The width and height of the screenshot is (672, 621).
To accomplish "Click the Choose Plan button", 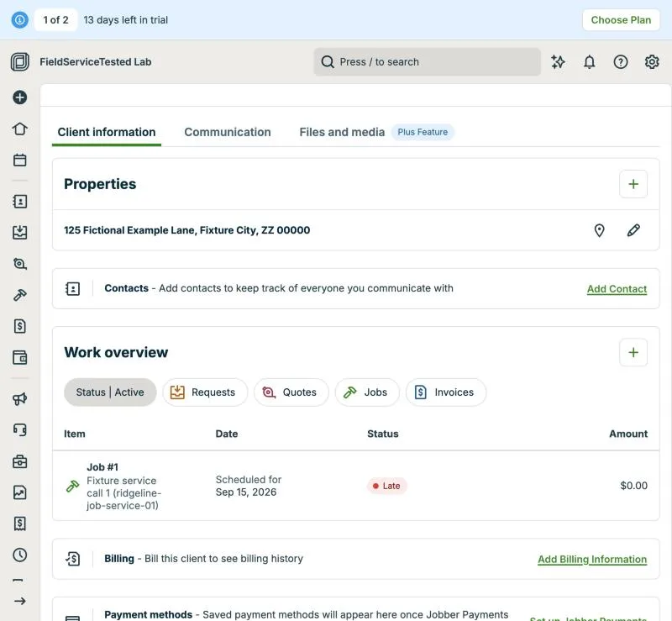I will click(x=621, y=19).
